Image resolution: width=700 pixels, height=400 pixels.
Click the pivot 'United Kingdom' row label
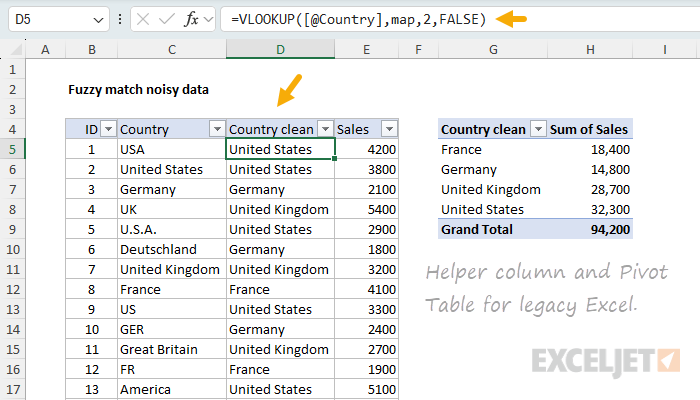[491, 189]
